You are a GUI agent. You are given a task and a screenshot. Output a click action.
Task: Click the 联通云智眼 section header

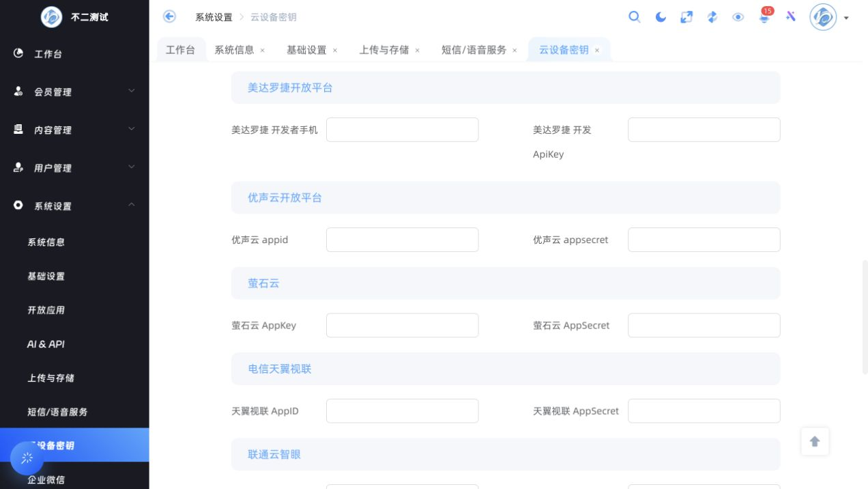(x=506, y=454)
